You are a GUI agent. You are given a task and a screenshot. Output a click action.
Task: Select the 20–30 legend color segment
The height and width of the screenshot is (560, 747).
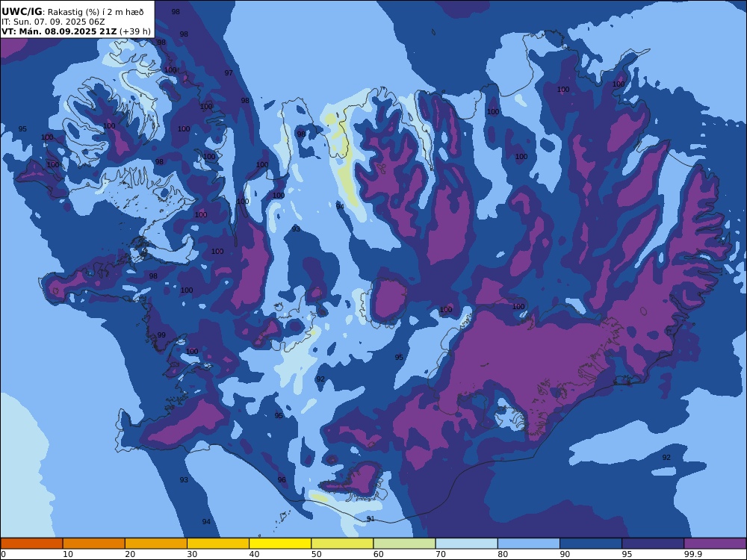pyautogui.click(x=156, y=544)
